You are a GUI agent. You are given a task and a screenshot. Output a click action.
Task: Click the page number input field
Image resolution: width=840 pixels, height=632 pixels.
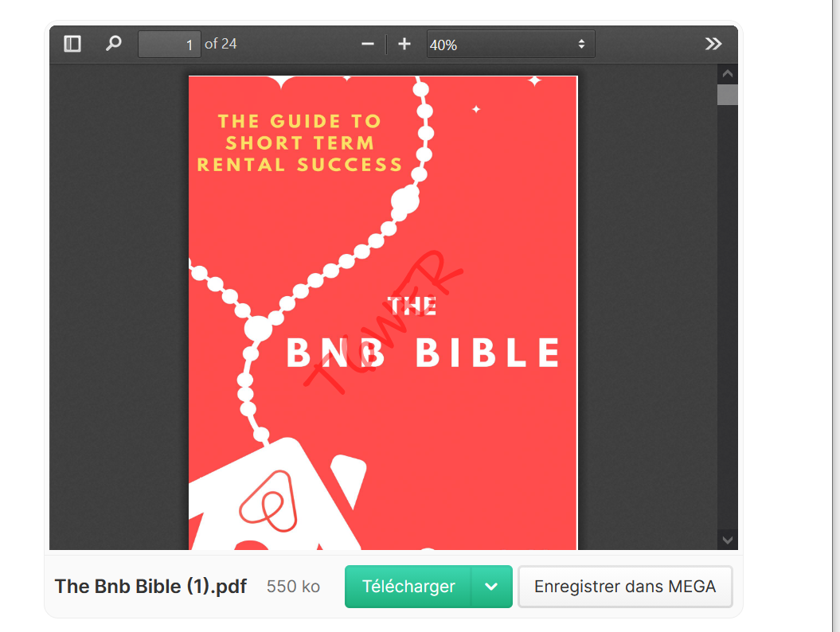point(170,45)
